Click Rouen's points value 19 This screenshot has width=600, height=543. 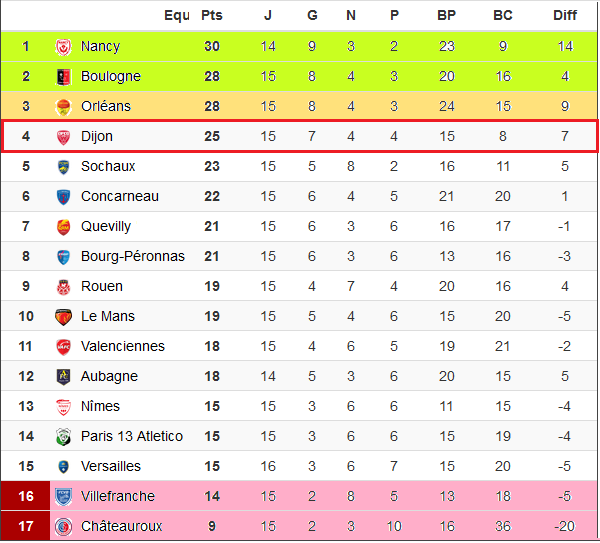(x=211, y=287)
